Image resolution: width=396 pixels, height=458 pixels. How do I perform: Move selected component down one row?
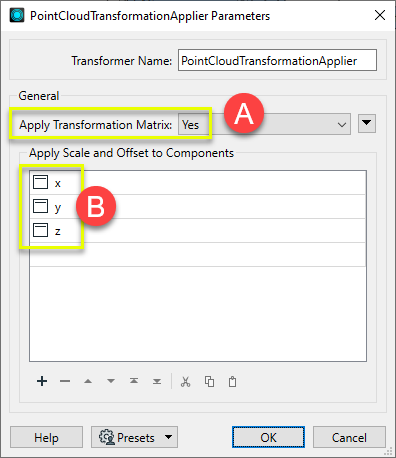point(111,381)
